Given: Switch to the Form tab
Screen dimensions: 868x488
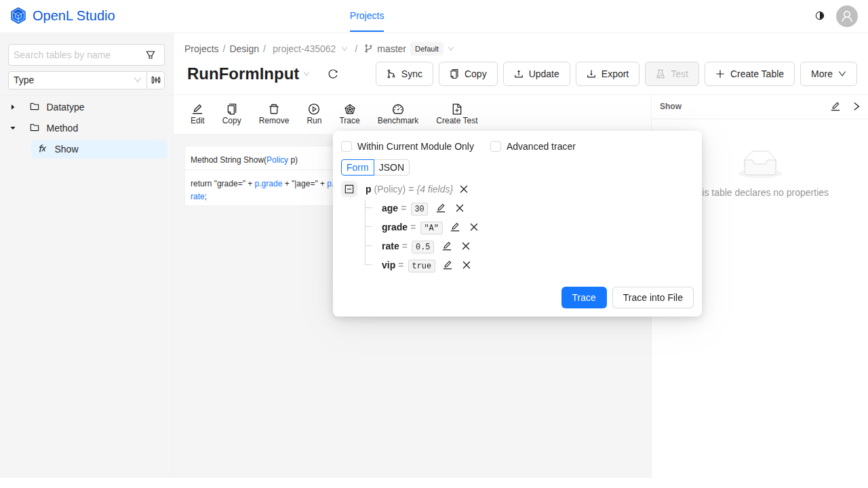Looking at the screenshot, I should pyautogui.click(x=357, y=167).
